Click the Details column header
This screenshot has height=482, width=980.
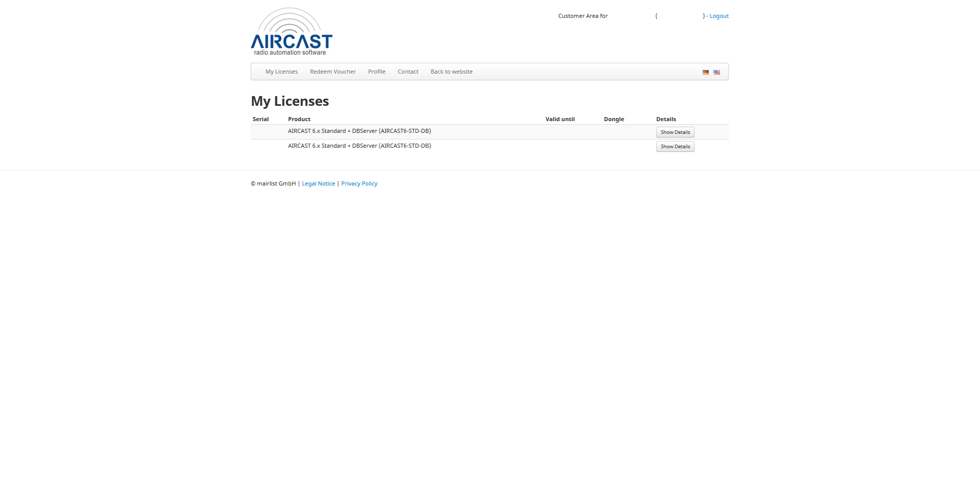click(x=666, y=119)
